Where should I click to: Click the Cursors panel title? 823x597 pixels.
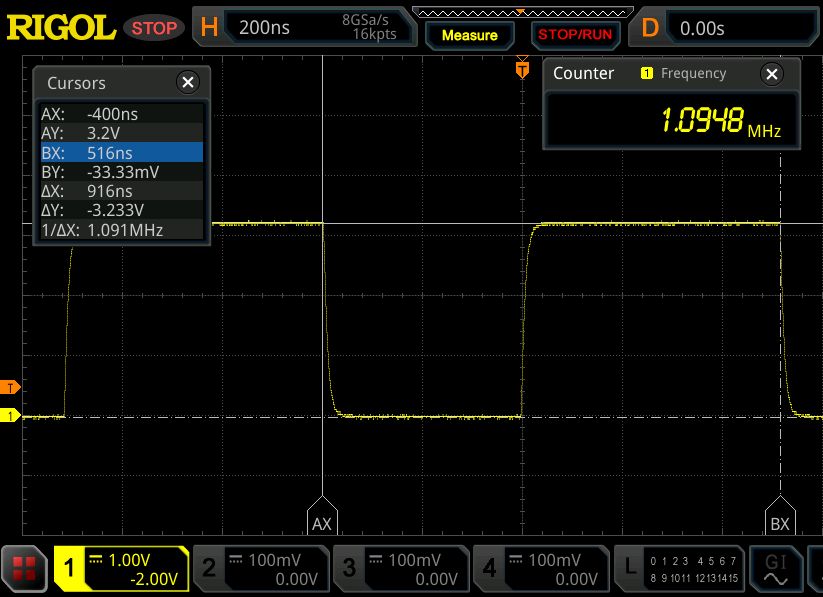(x=76, y=83)
